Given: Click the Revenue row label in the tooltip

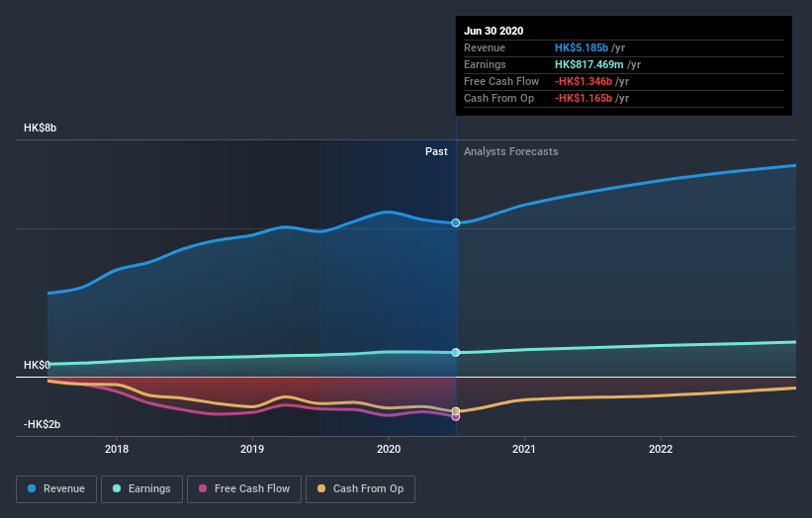Looking at the screenshot, I should pos(485,47).
